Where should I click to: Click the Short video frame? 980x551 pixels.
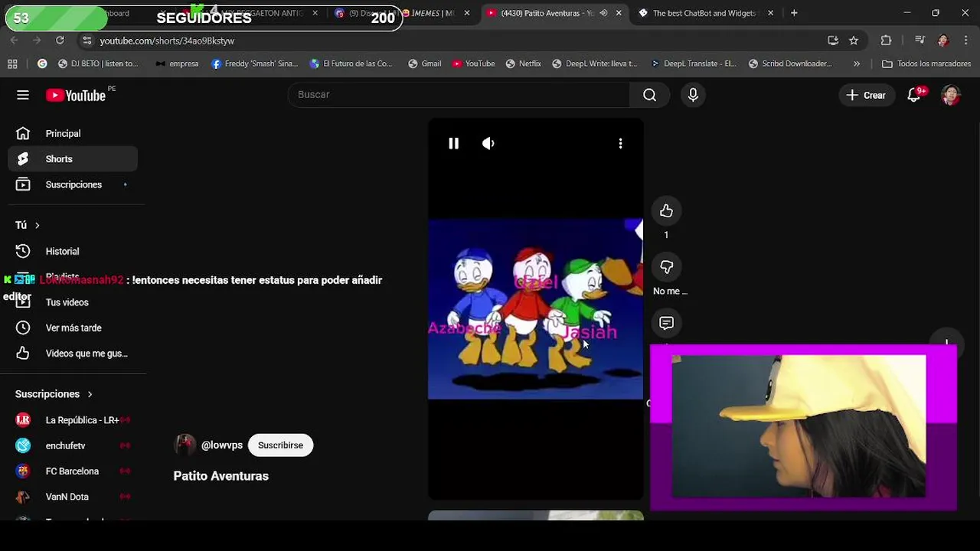(x=535, y=309)
